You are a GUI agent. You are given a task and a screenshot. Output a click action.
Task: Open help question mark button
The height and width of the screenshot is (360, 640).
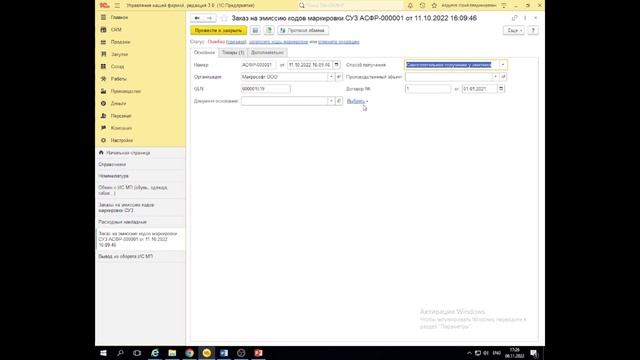click(x=533, y=31)
